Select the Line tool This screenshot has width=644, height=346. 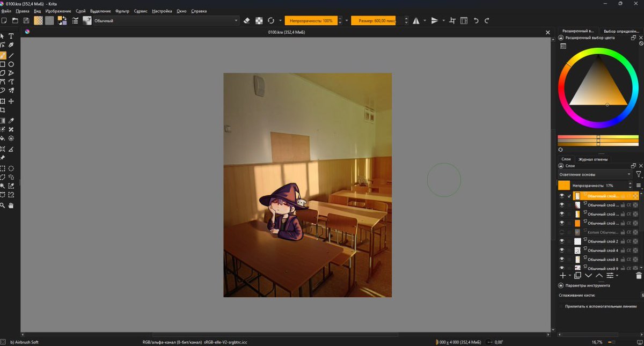point(11,55)
